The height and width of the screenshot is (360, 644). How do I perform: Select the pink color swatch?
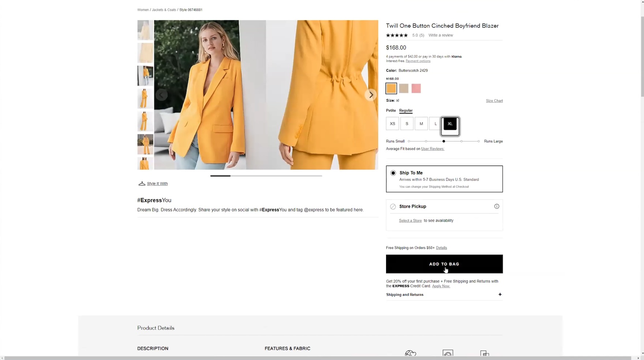(x=416, y=88)
